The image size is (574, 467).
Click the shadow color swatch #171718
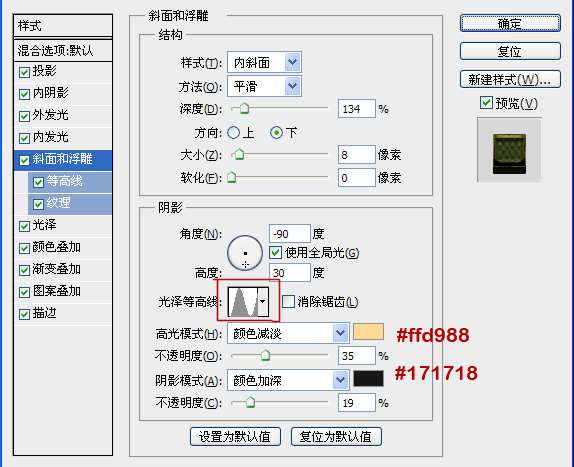[368, 379]
